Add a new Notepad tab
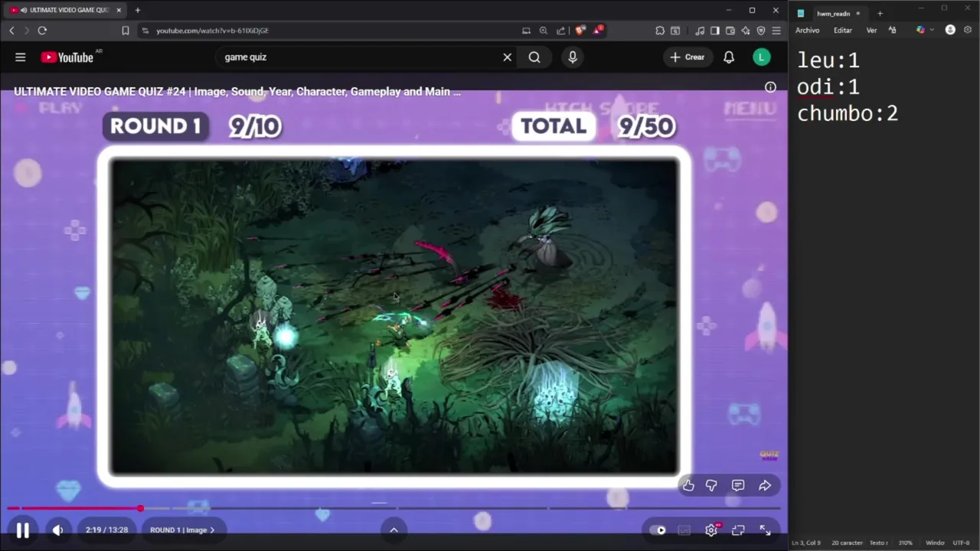The height and width of the screenshot is (551, 980). 880,13
